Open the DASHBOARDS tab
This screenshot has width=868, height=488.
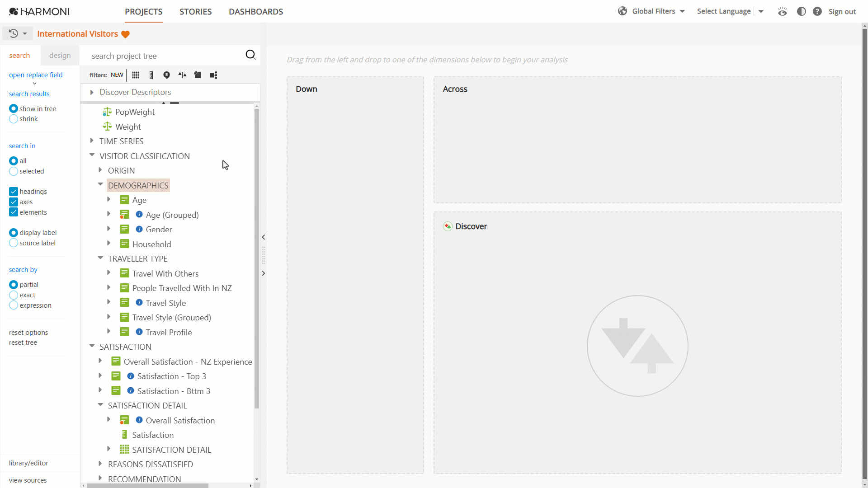(x=256, y=12)
